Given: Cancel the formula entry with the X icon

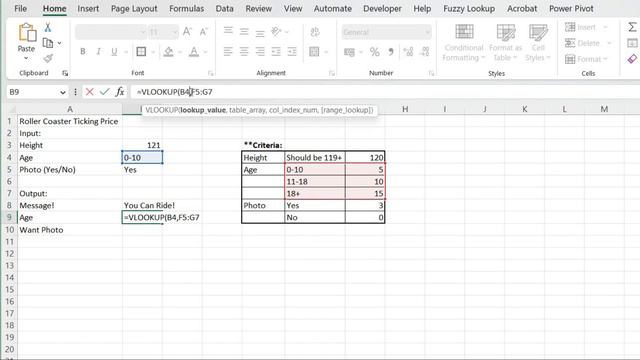Looking at the screenshot, I should [x=89, y=92].
